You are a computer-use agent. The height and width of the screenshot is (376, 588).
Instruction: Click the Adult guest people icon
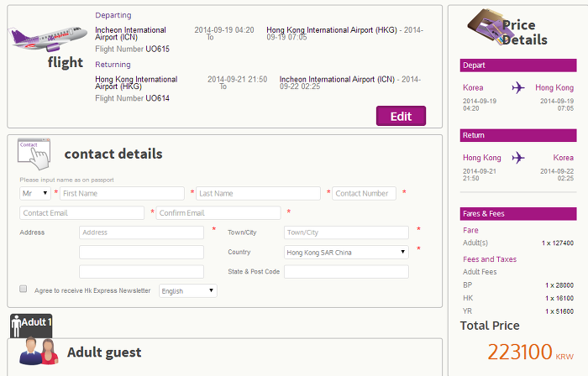39,351
